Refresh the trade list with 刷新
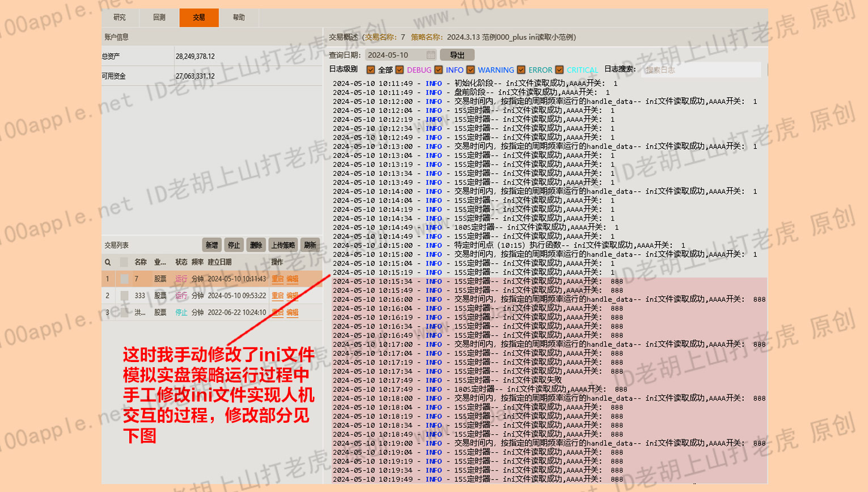The image size is (868, 492). pyautogui.click(x=310, y=245)
